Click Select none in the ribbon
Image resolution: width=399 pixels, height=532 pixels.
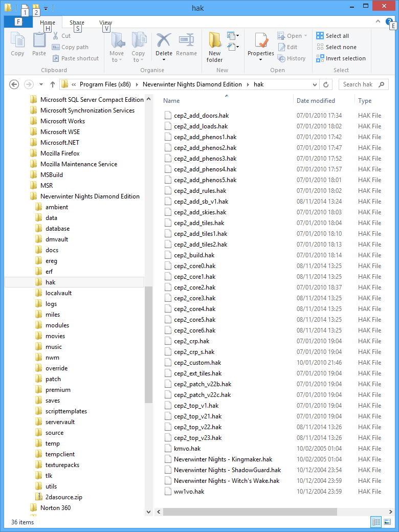[336, 47]
